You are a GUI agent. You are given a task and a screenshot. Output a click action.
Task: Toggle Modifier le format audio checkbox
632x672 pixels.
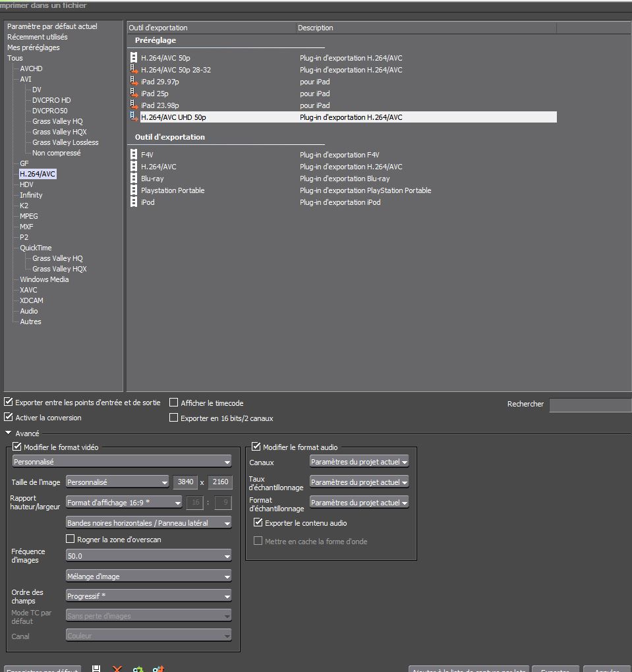point(256,447)
